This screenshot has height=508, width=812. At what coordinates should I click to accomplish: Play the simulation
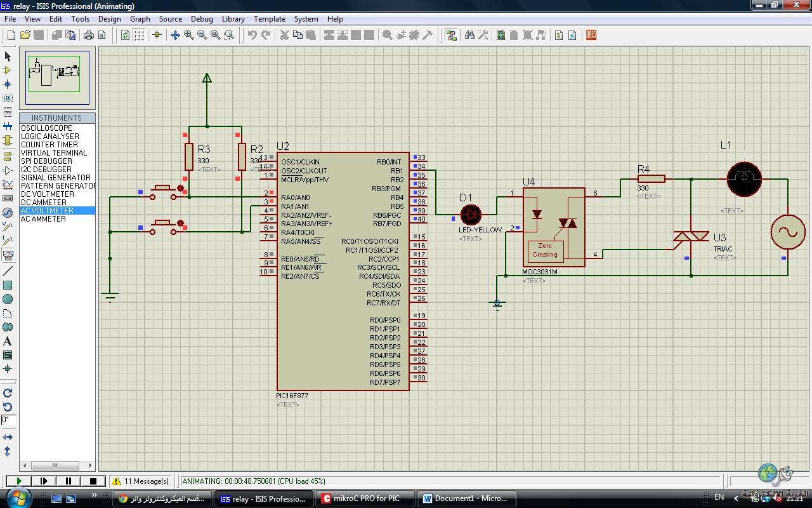[18, 481]
